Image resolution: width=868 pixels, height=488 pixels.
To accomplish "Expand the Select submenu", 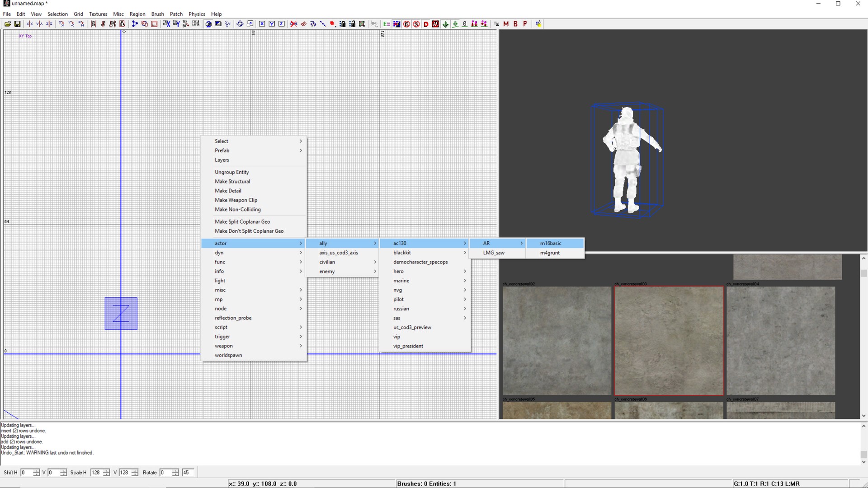I will tap(254, 141).
